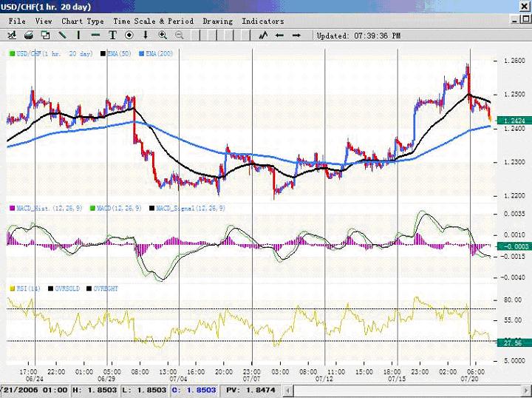Expand the Drawing menu

coord(217,21)
